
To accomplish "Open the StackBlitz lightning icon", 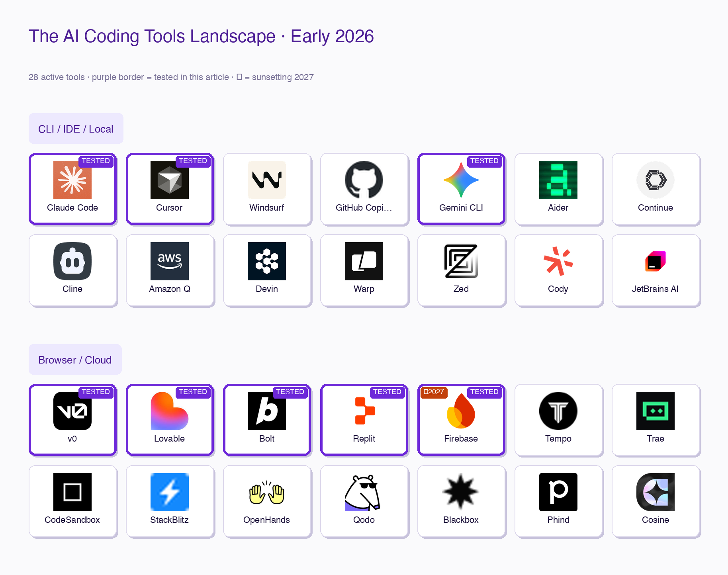I will point(170,492).
